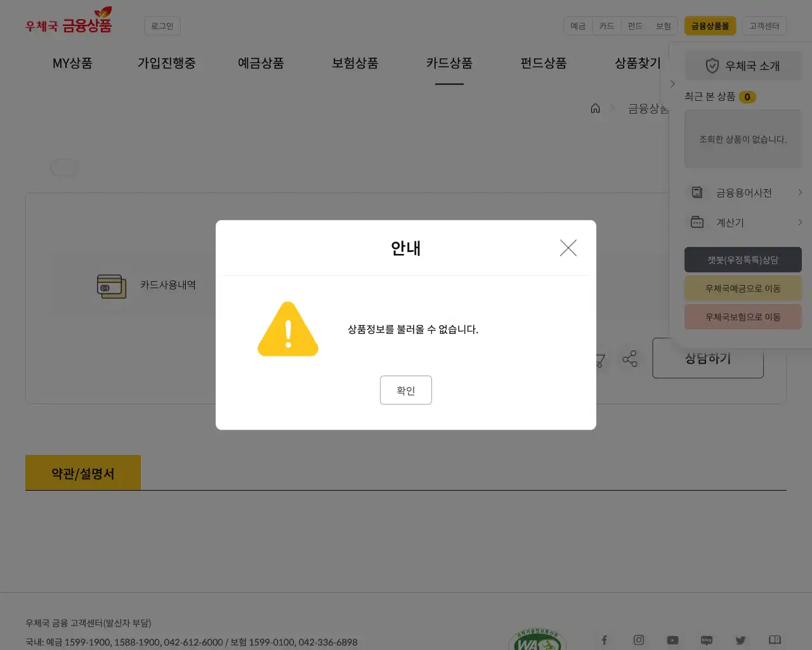
Task: Collapse the right quick menu panel
Action: pyautogui.click(x=672, y=83)
